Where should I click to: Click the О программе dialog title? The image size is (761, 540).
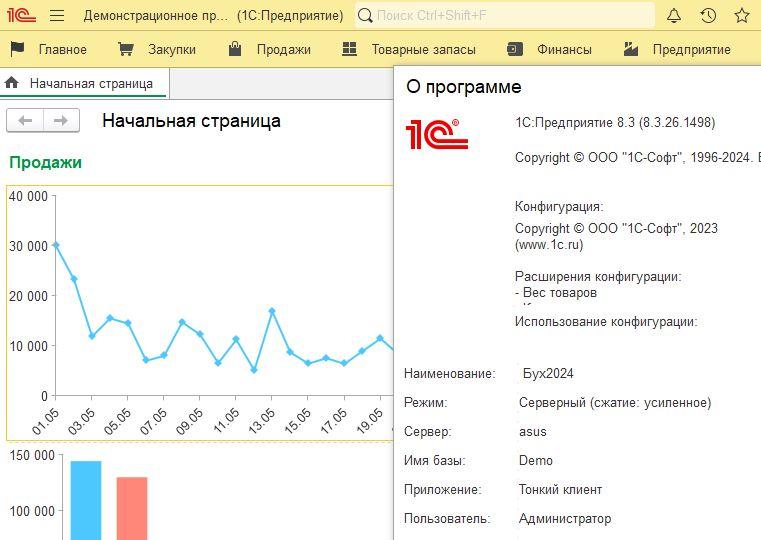click(x=463, y=87)
